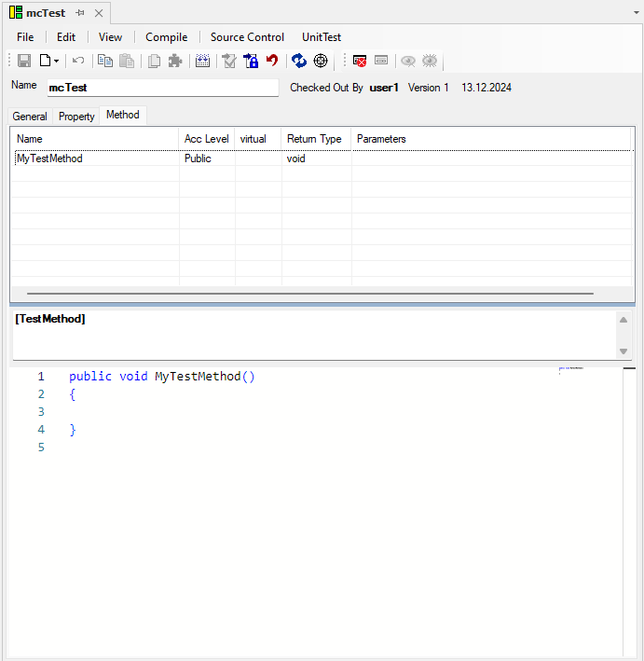Click the Parameters column header
The image size is (644, 661).
click(491, 139)
